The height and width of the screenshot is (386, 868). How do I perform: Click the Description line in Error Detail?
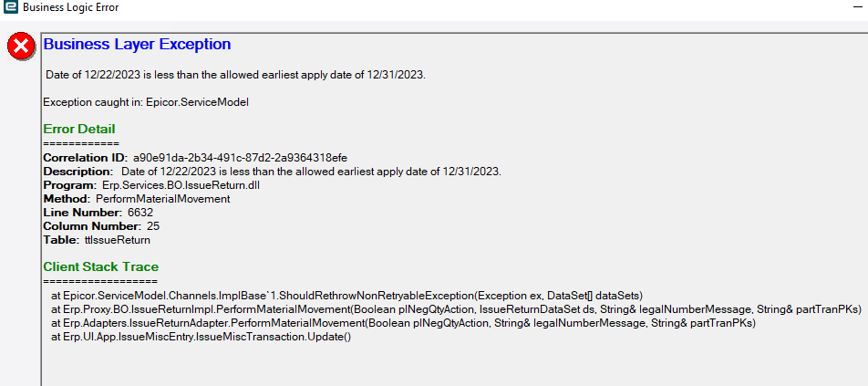[272, 172]
